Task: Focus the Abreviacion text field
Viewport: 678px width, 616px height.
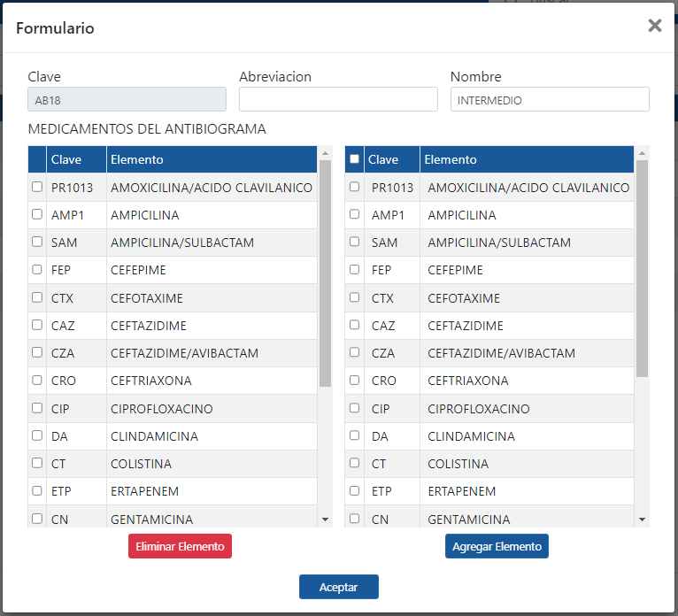Action: pos(338,99)
